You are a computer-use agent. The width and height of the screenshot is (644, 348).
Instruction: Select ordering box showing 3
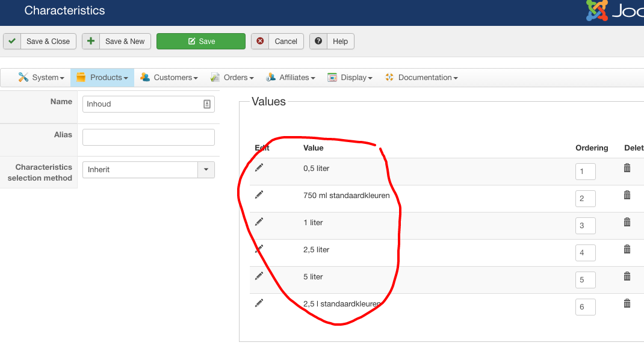point(585,226)
